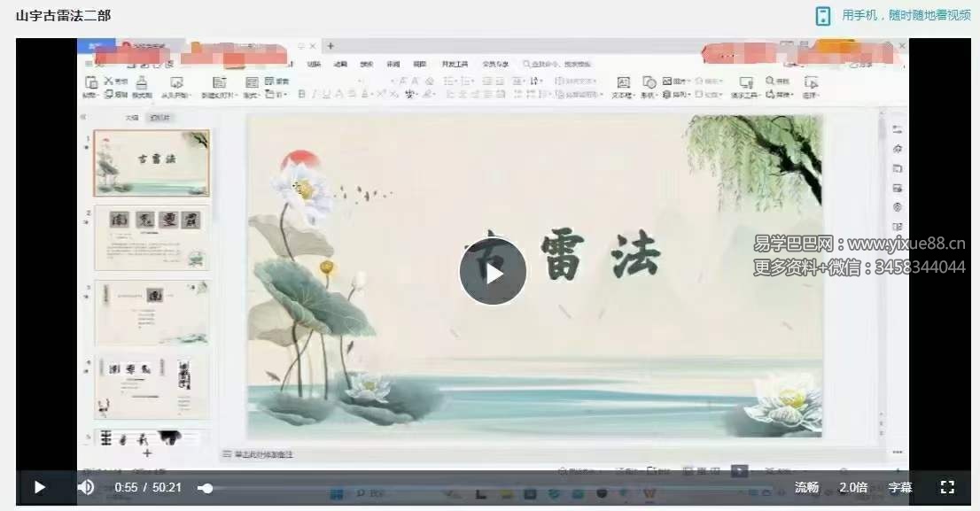Click the 查找 search icon in WPS toolbar

click(x=769, y=80)
